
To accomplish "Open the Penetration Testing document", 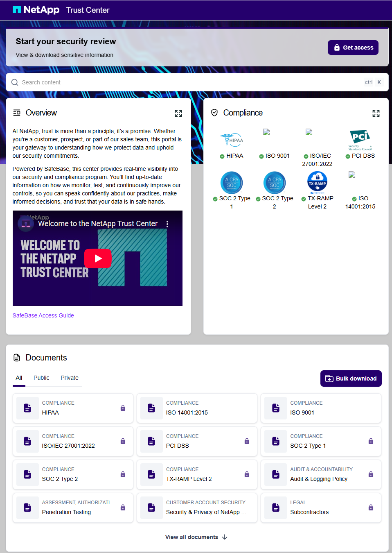I will point(73,508).
